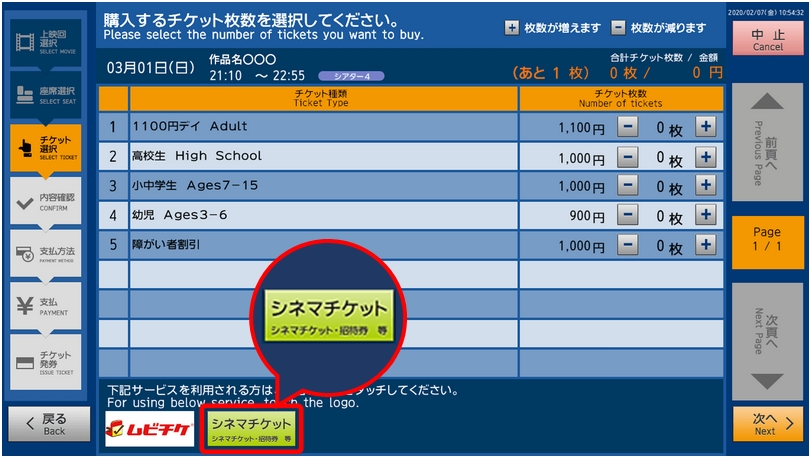
Task: Tap the チケット枚数 Number of tickets header
Action: [621, 98]
